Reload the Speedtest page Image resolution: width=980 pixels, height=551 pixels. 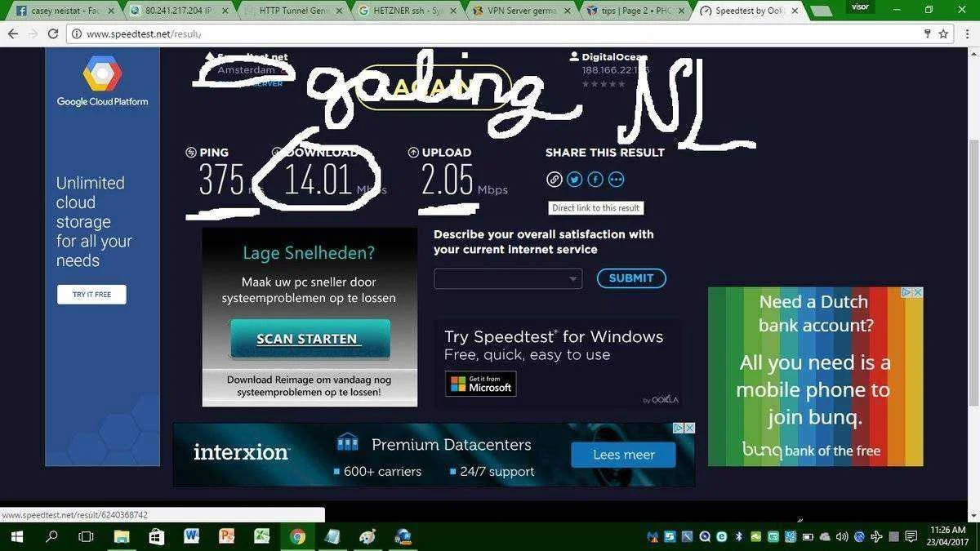click(53, 33)
